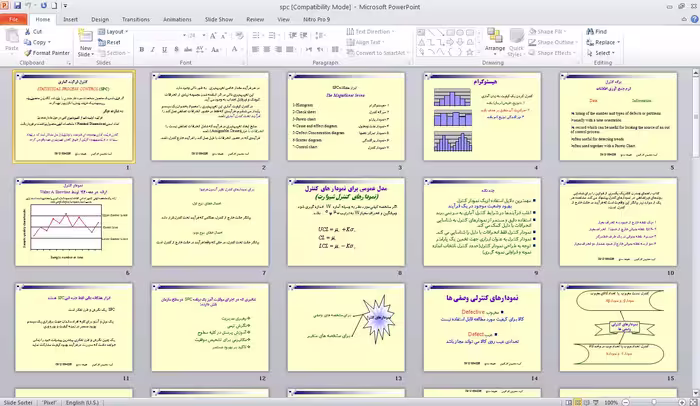Toggle Italic formatting
This screenshot has height=406, width=700.
coord(153,50)
